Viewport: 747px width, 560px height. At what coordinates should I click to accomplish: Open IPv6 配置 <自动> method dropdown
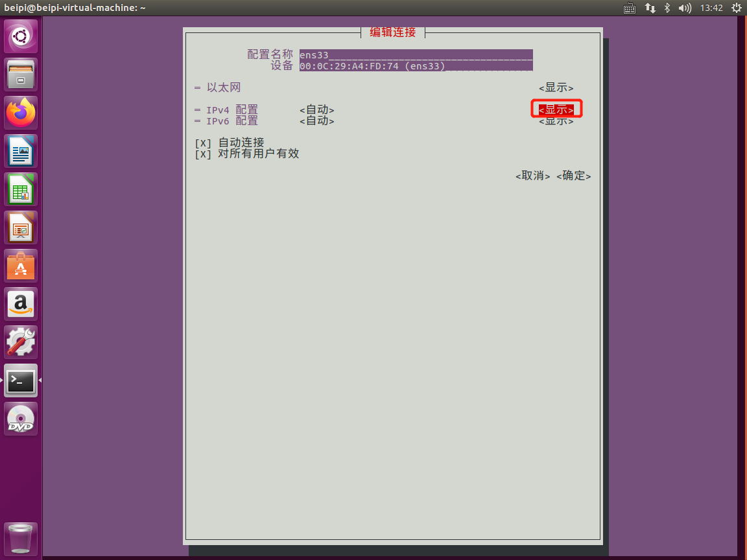point(317,121)
